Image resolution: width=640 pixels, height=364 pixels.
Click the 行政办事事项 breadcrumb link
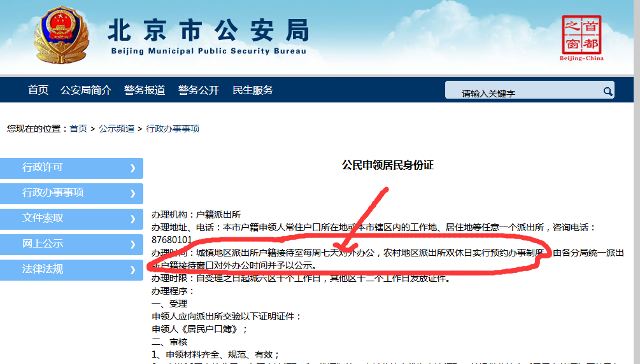coord(173,129)
